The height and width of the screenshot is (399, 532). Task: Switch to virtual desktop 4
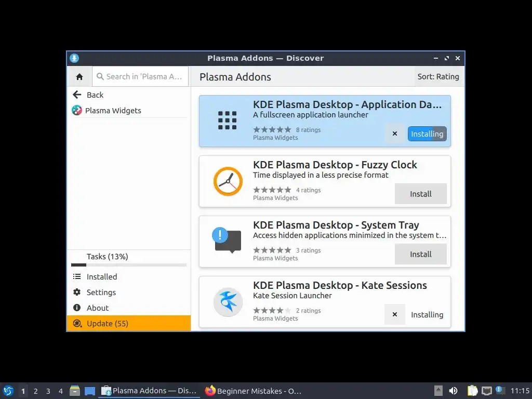pos(61,391)
